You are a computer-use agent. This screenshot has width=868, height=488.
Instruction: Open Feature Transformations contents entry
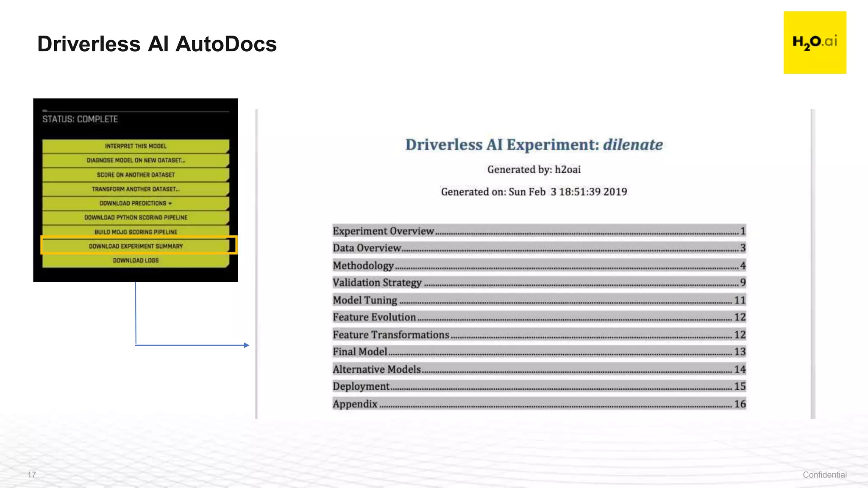tap(539, 335)
